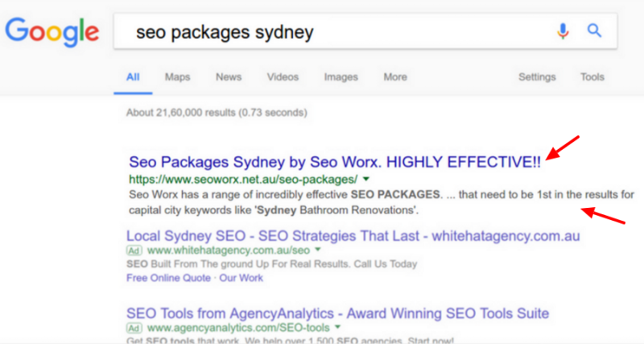Select the Images tab
The width and height of the screenshot is (644, 344).
click(341, 77)
